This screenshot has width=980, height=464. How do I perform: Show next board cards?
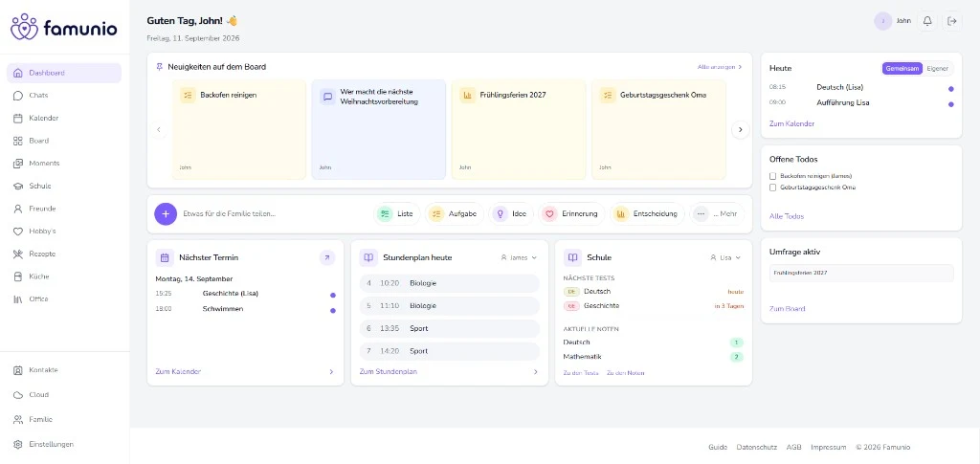click(x=740, y=130)
